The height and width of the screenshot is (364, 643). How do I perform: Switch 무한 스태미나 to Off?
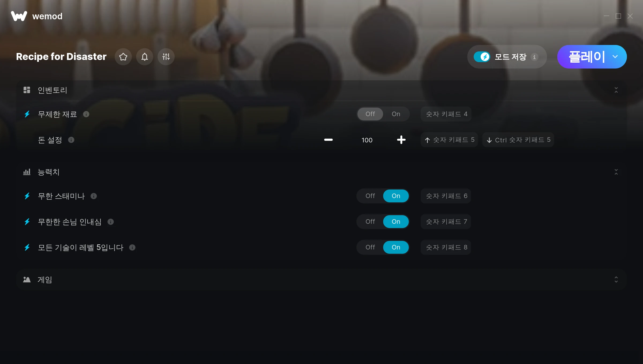(370, 196)
